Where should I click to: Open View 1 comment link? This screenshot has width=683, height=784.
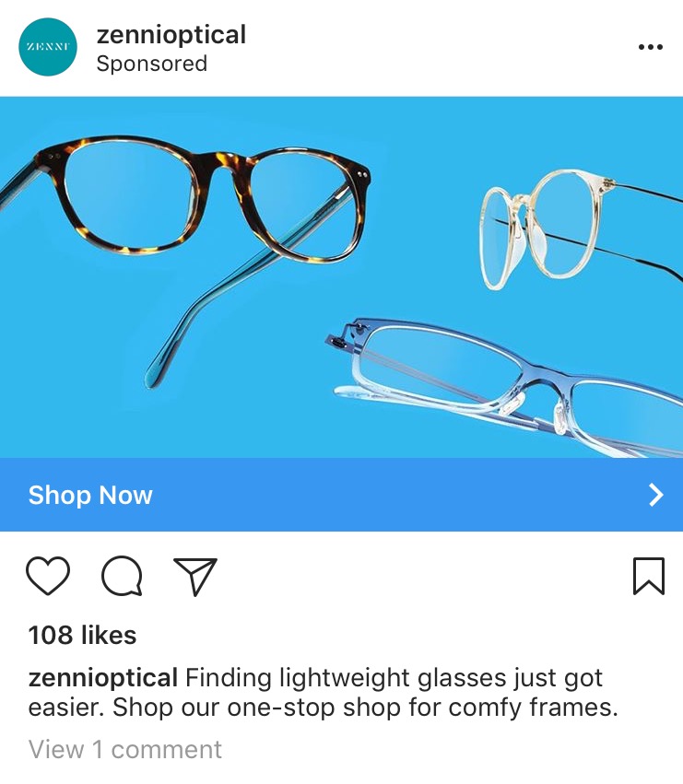(125, 749)
